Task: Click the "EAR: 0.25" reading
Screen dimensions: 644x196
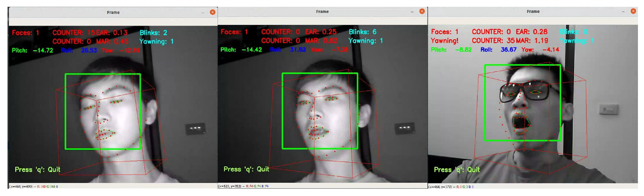Action: (321, 32)
